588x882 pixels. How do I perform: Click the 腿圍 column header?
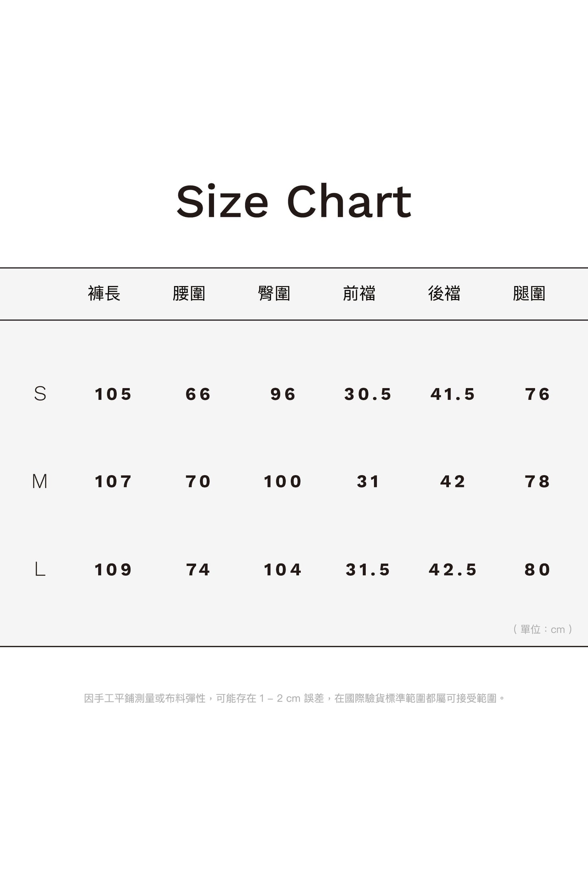coord(529,293)
